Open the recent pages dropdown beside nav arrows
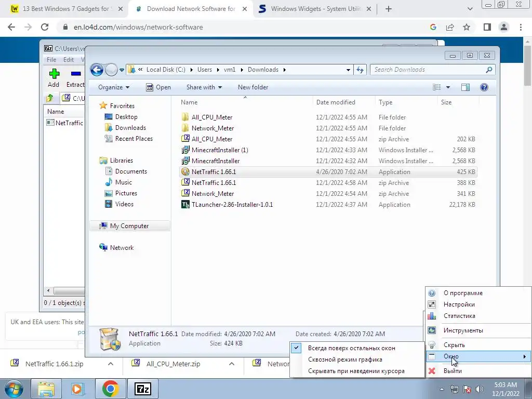Screen dimensions: 532x399 point(122,70)
